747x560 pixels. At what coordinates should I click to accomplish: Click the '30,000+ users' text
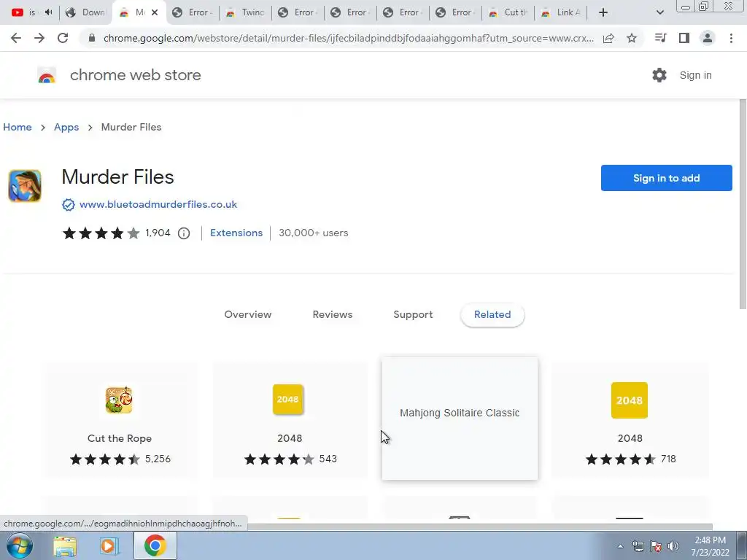(314, 233)
